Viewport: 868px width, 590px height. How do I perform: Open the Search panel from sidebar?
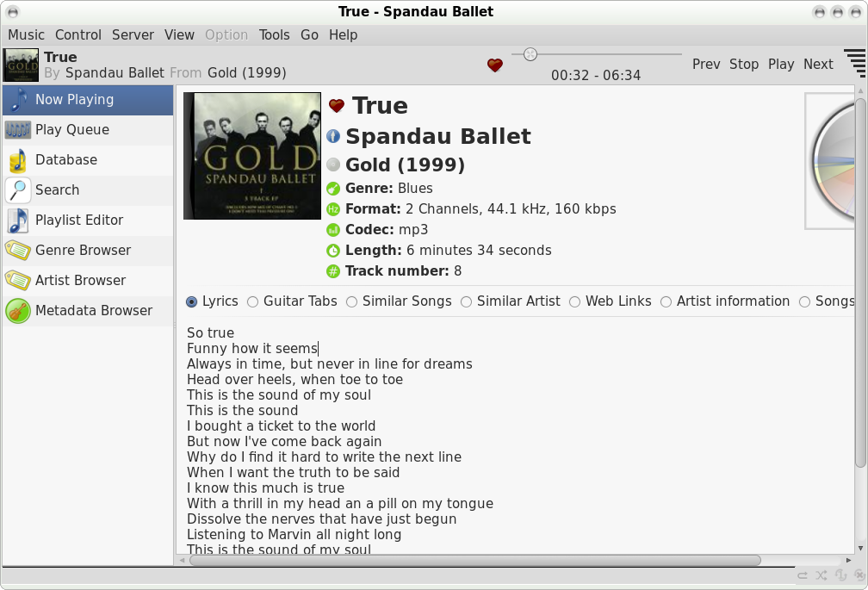point(57,189)
